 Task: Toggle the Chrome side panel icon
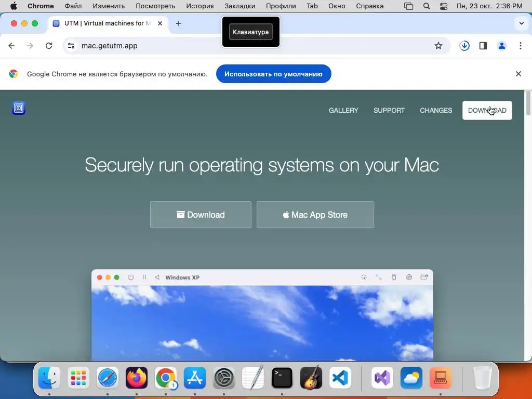(x=483, y=46)
